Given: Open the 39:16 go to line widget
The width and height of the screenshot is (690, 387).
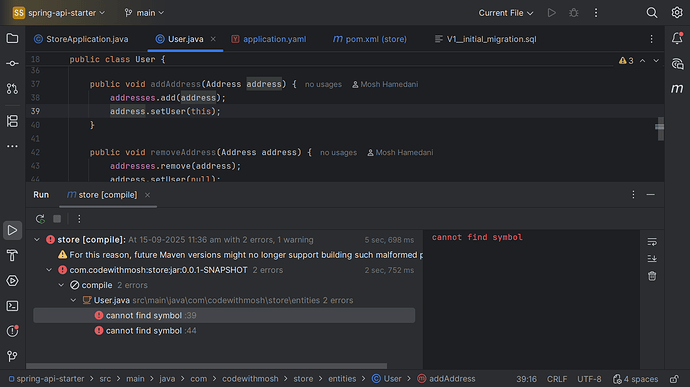Looking at the screenshot, I should pyautogui.click(x=526, y=379).
